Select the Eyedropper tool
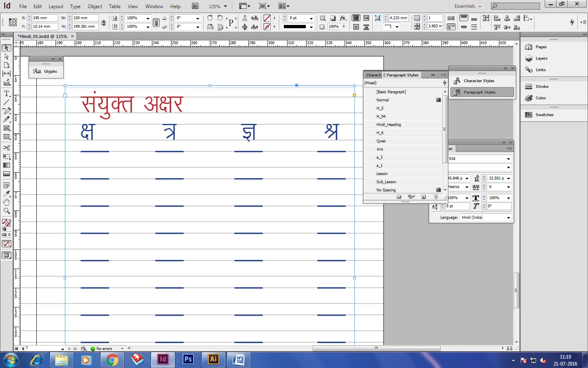This screenshot has width=588, height=368. (x=7, y=194)
